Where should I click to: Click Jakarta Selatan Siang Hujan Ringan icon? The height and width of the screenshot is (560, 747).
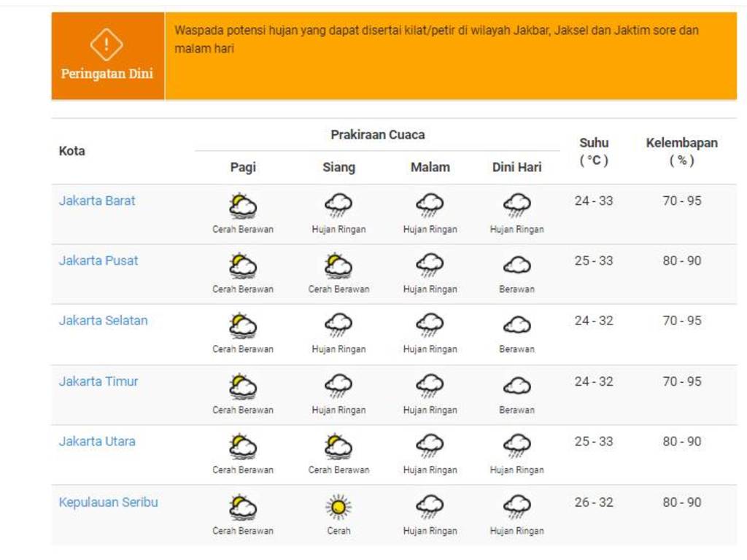point(338,325)
